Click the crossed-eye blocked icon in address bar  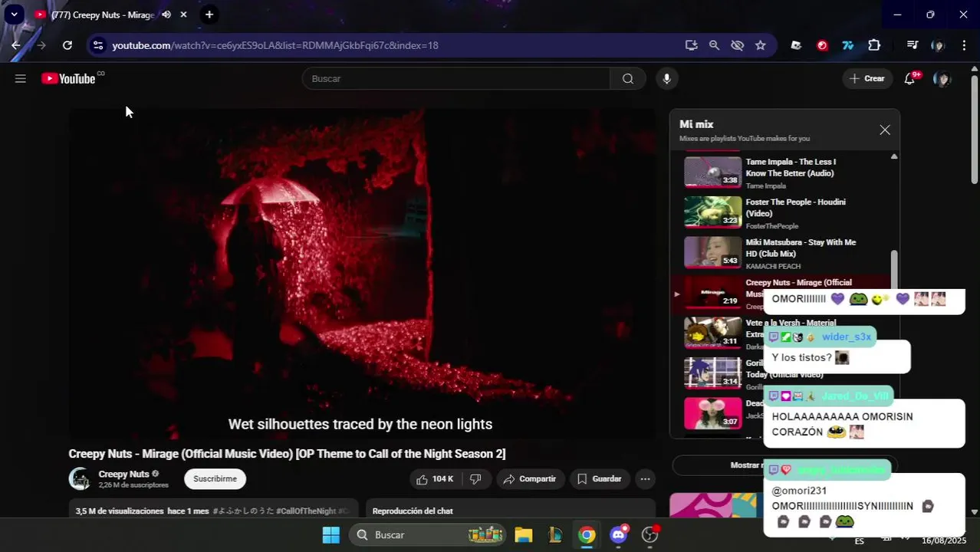[x=737, y=45]
